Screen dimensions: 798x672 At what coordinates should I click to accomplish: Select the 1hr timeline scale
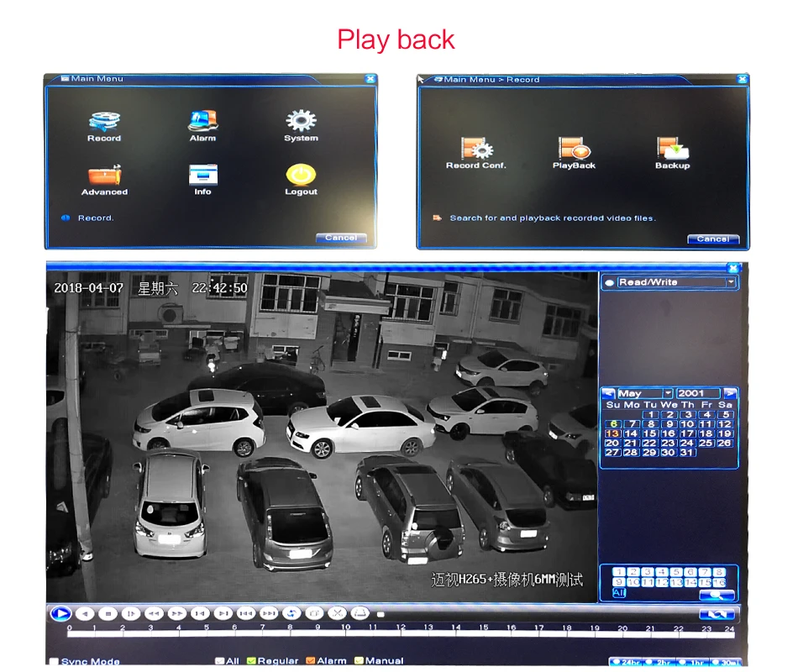pos(694,662)
